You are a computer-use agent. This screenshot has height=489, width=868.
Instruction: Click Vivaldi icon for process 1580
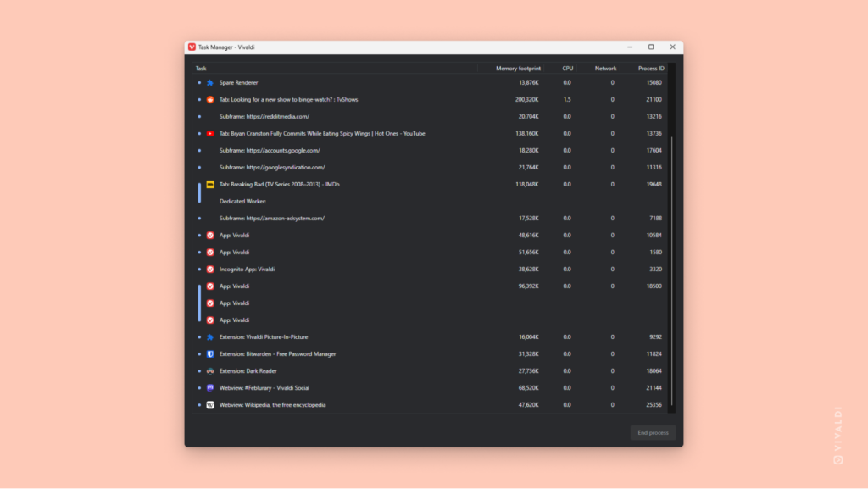click(x=210, y=253)
